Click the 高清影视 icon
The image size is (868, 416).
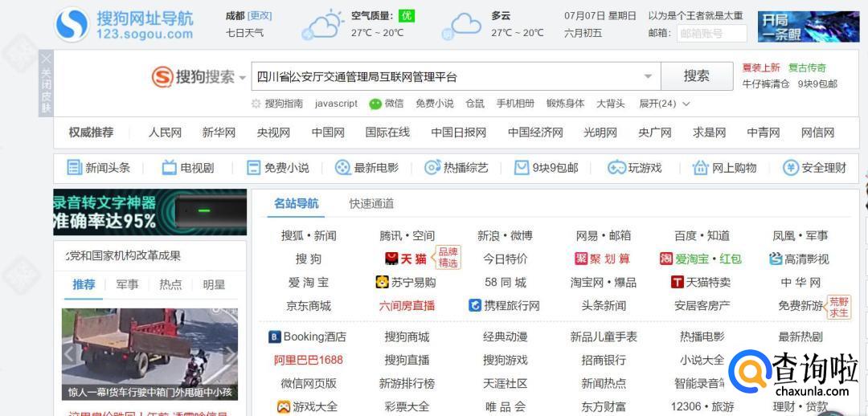[x=776, y=259]
